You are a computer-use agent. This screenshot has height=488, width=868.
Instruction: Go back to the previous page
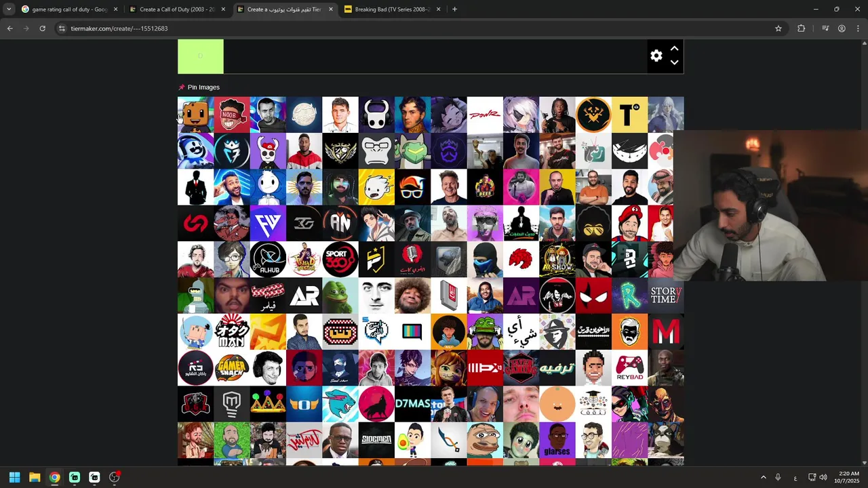click(9, 28)
